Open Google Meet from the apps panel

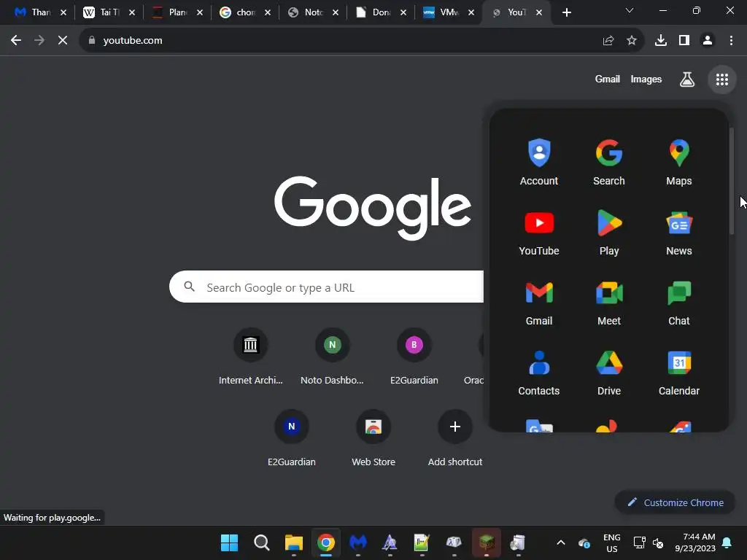coord(609,303)
